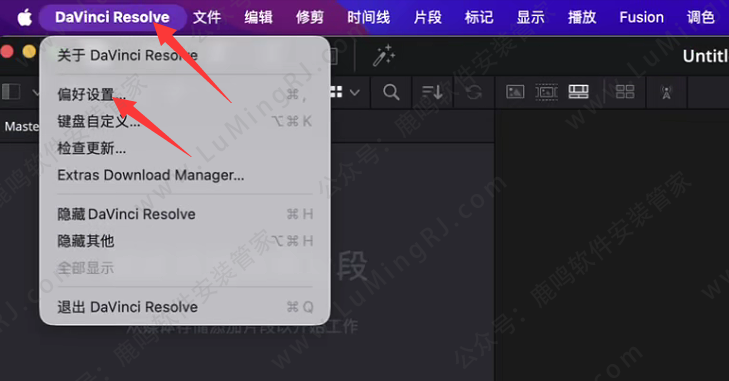729x381 pixels.
Task: Click the yellow minimize window button
Action: 29,51
